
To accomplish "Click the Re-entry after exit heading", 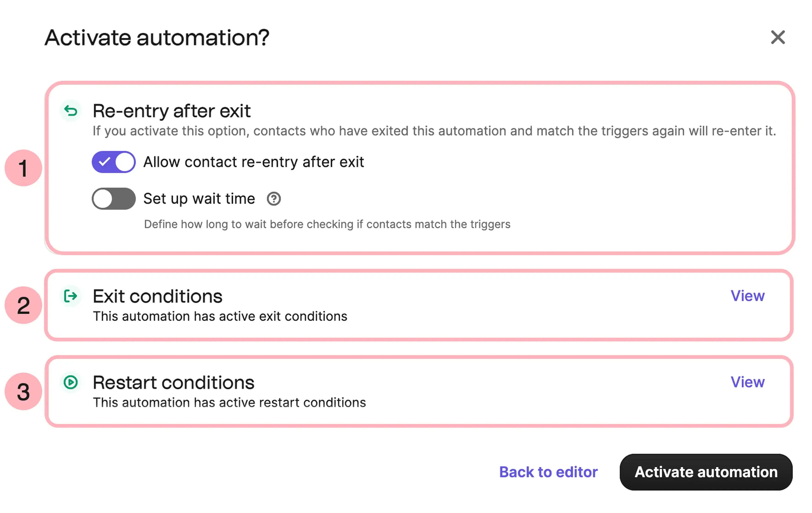I will (x=172, y=111).
